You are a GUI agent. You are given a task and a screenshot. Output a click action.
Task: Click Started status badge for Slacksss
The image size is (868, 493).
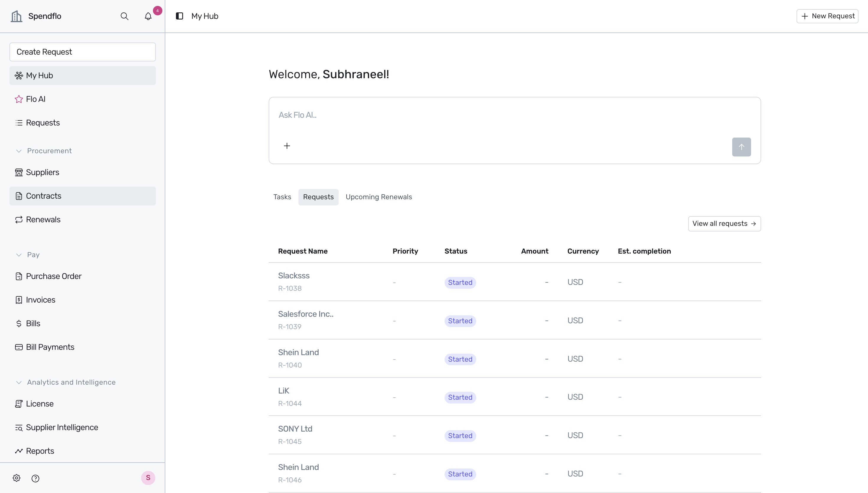pos(460,283)
